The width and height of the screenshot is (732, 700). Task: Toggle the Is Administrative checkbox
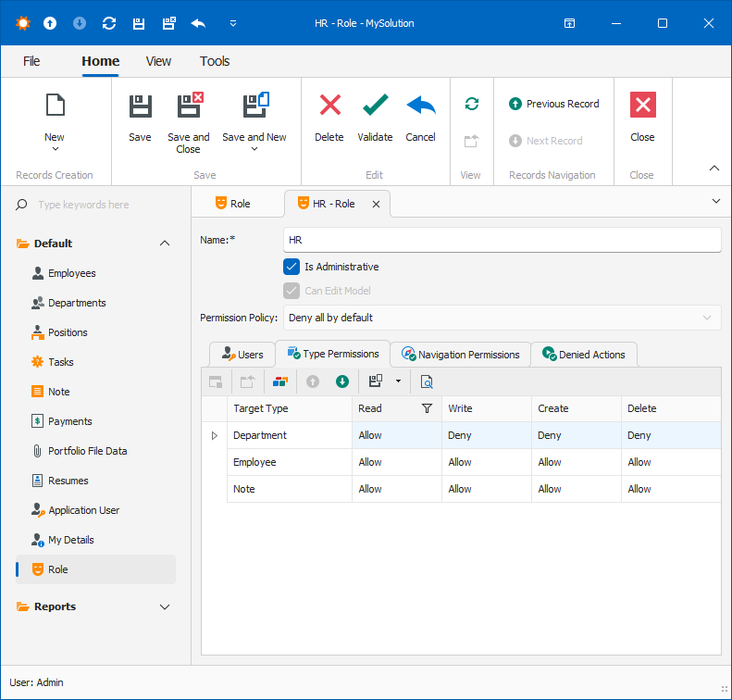(x=292, y=267)
